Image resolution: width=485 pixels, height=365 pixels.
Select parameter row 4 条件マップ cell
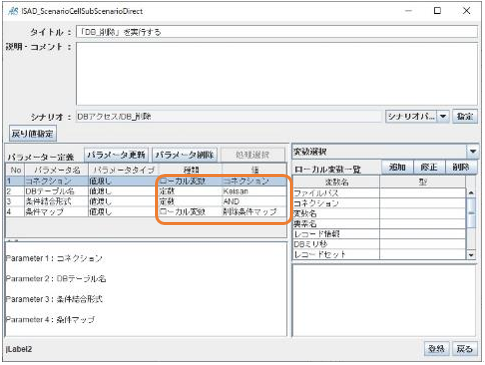(56, 211)
